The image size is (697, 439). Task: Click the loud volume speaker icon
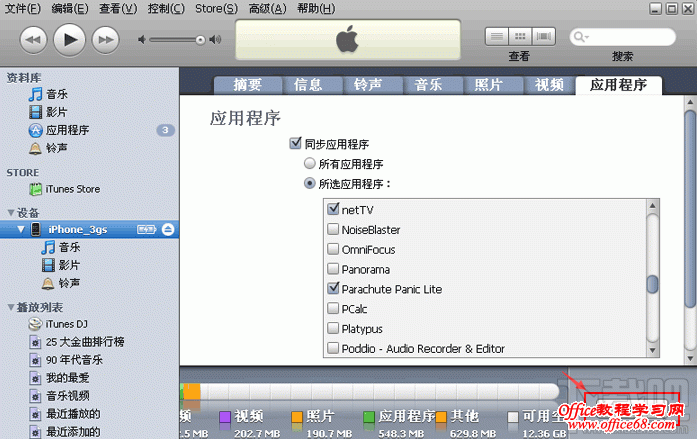pos(216,40)
